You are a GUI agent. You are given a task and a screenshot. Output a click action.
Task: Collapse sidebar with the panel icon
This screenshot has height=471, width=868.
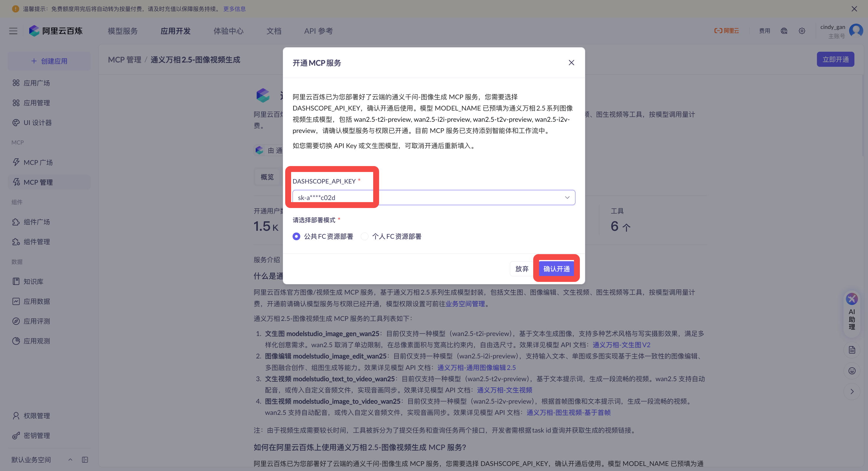[x=85, y=460]
